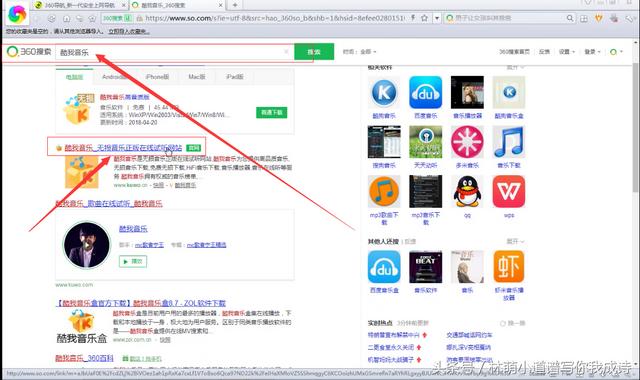Expand the others also searched (其他人还搜) section
This screenshot has width=640, height=380.
(x=515, y=242)
